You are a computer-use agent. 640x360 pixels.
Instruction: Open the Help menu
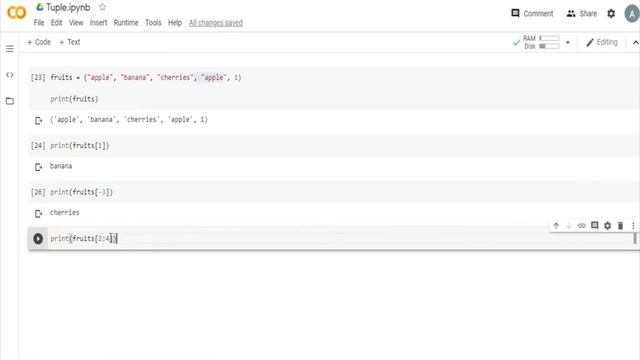click(175, 22)
